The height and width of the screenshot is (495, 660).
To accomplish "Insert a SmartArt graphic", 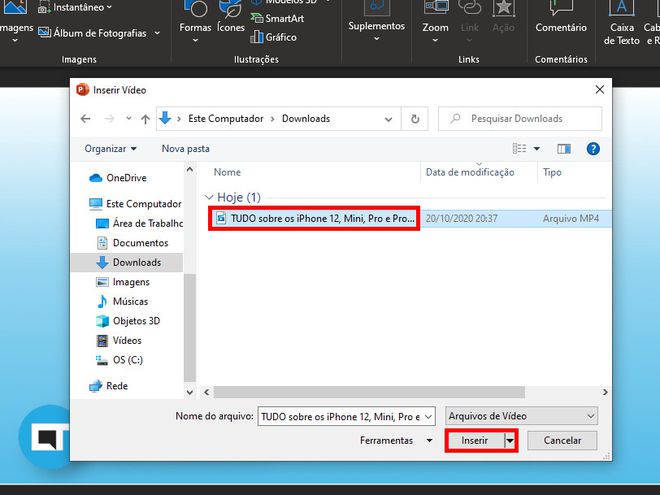I will [x=277, y=18].
